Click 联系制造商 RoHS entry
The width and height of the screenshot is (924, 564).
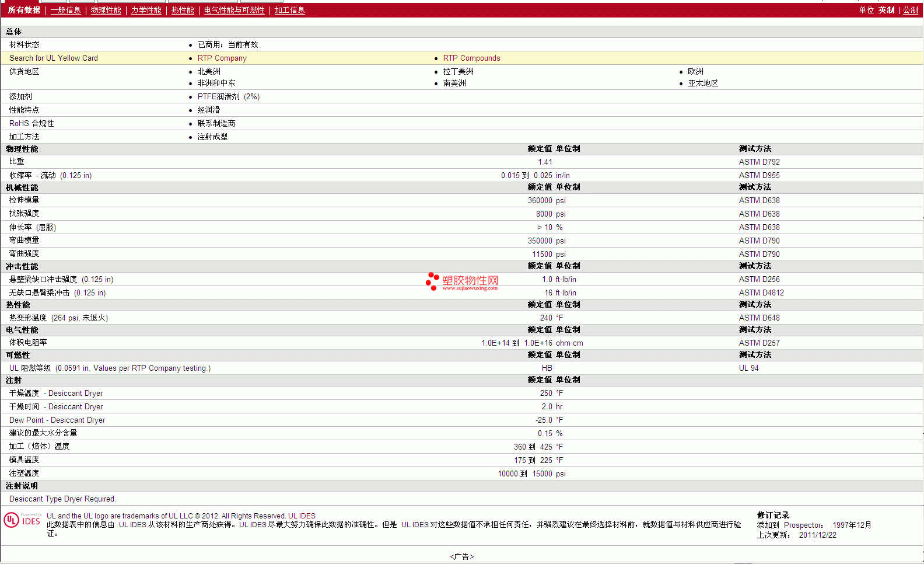tap(216, 124)
